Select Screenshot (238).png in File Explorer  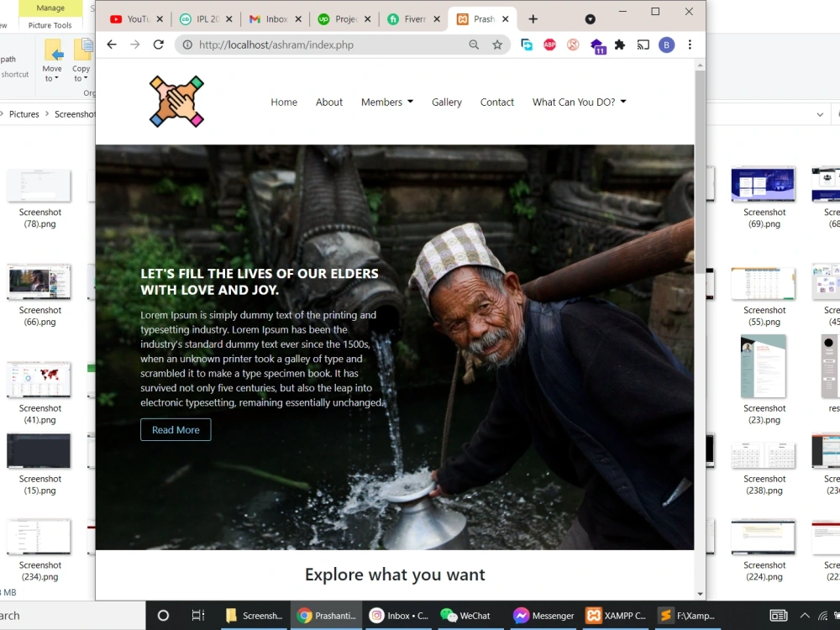764,469
